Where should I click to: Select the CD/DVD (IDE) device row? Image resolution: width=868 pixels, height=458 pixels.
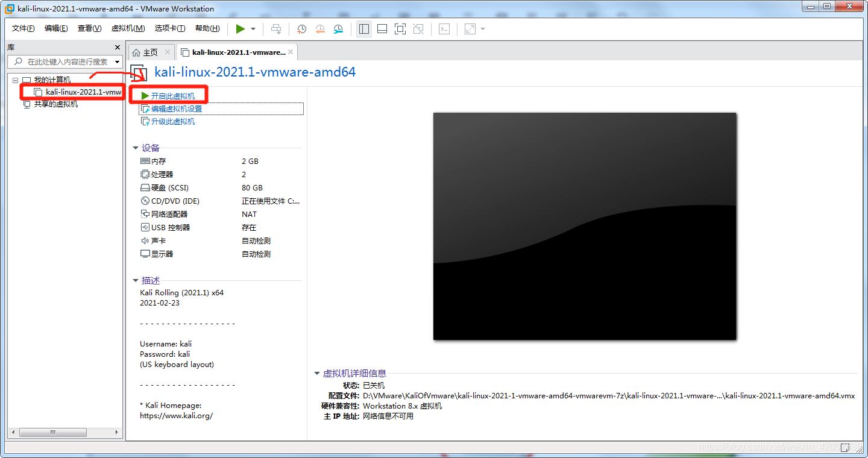point(221,201)
